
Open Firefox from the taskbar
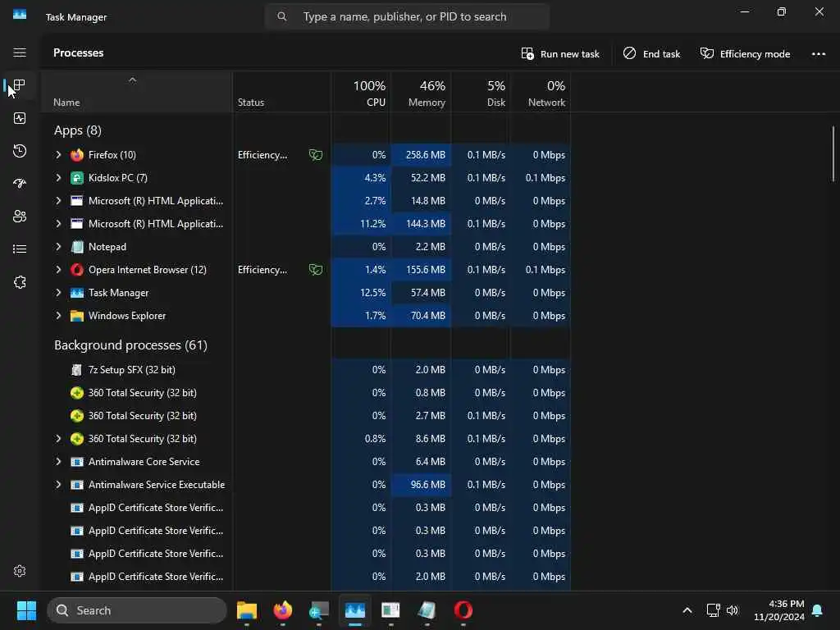pyautogui.click(x=283, y=610)
